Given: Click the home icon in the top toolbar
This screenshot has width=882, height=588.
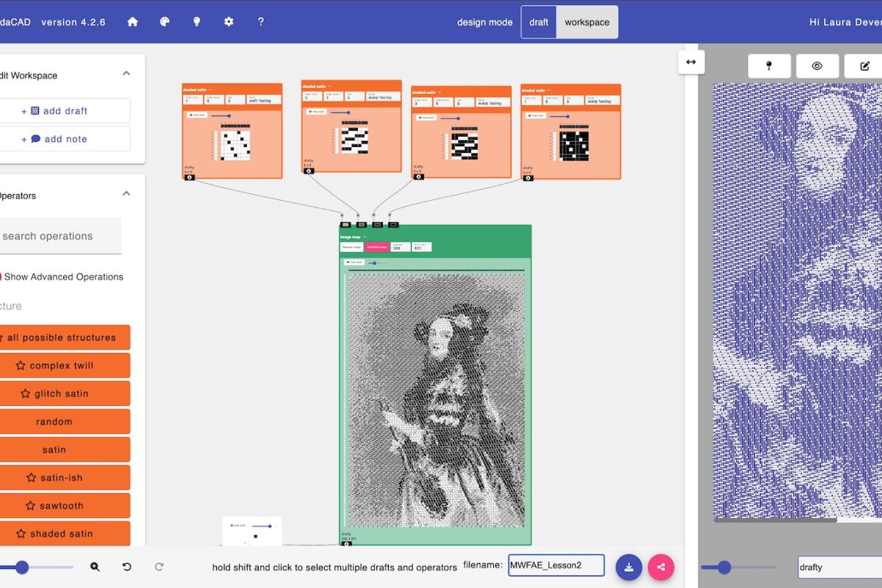Looking at the screenshot, I should [132, 22].
